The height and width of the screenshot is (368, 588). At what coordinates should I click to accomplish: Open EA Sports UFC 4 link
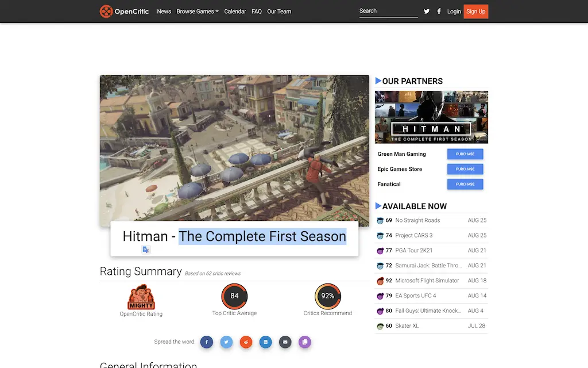(416, 296)
